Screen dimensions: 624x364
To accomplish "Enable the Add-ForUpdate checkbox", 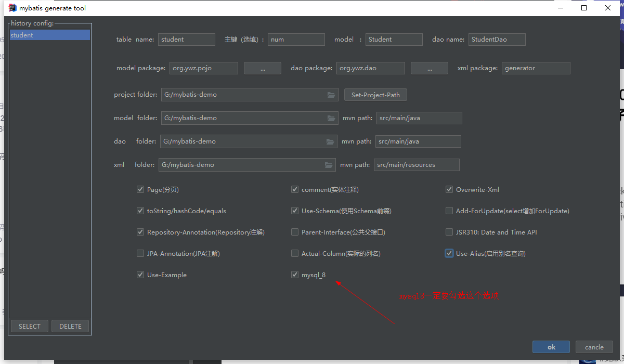I will 449,211.
